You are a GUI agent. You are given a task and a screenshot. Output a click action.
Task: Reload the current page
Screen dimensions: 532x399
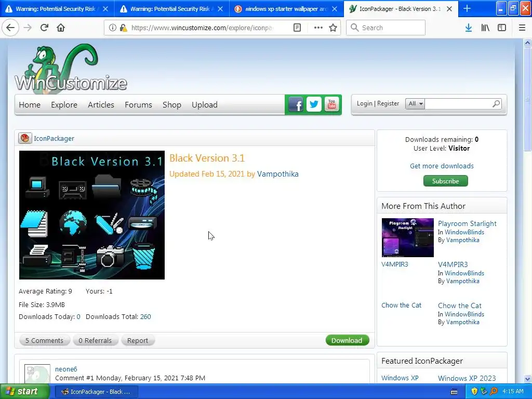(x=44, y=28)
